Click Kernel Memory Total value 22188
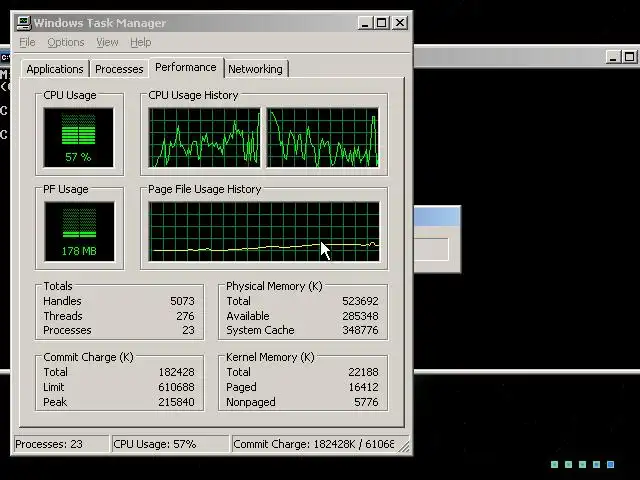This screenshot has height=480, width=640. click(363, 372)
